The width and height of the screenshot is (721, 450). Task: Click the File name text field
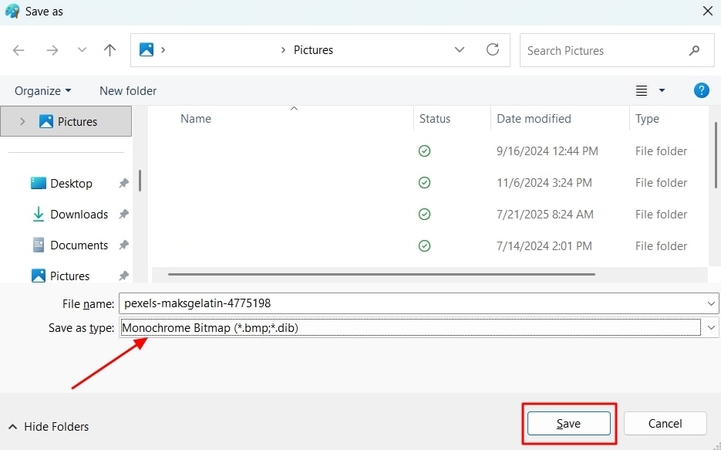click(x=410, y=302)
